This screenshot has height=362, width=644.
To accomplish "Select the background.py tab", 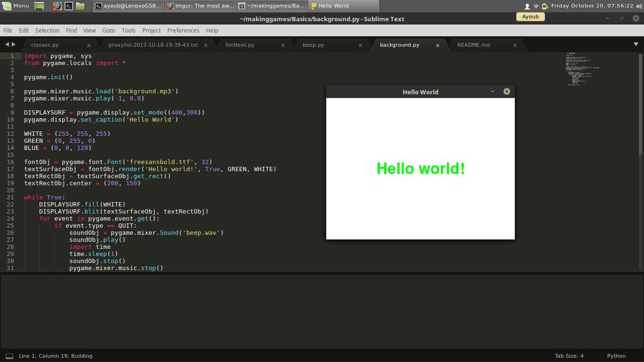I will click(x=399, y=45).
